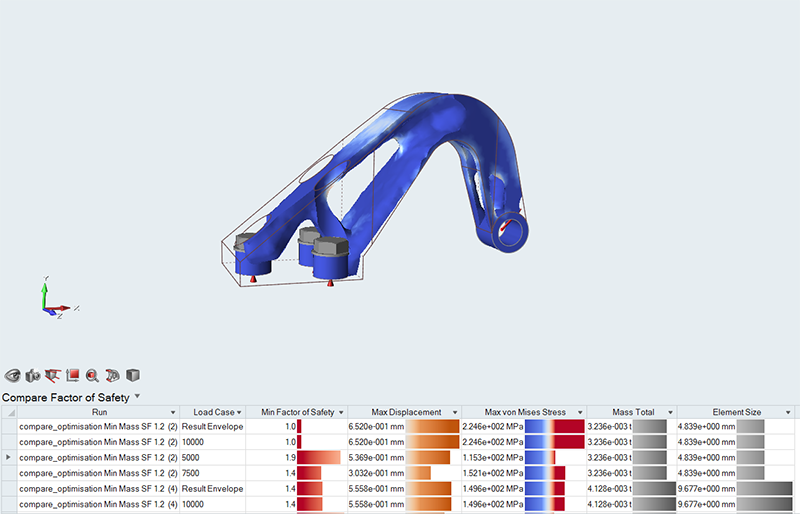Image resolution: width=800 pixels, height=514 pixels.
Task: Click the second toolbar icon with camera shape
Action: click(x=33, y=376)
